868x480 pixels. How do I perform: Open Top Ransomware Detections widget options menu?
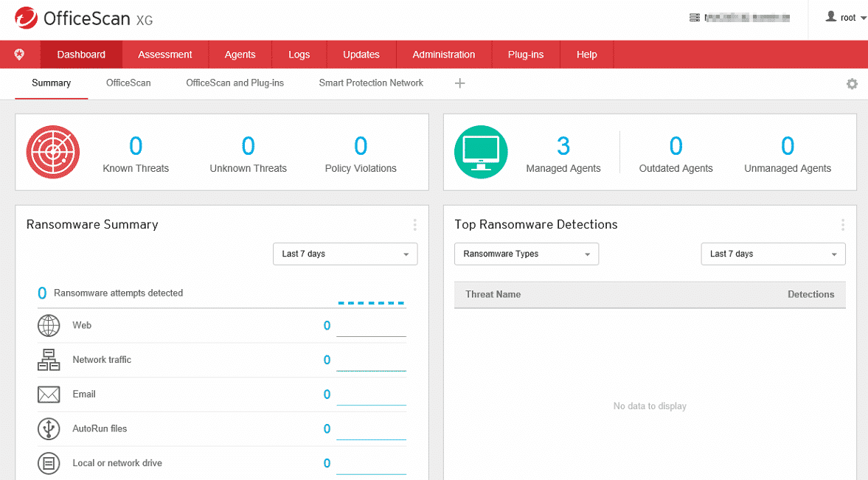(842, 224)
